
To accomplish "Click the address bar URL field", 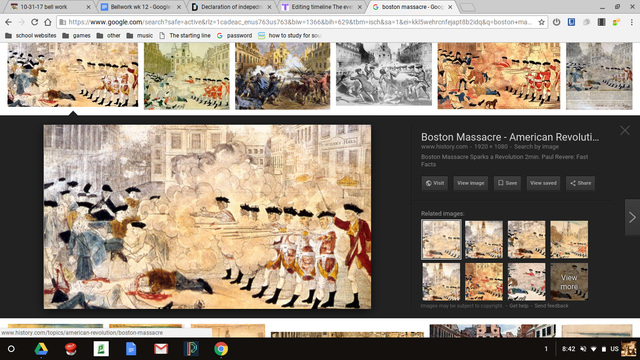I will [300, 22].
